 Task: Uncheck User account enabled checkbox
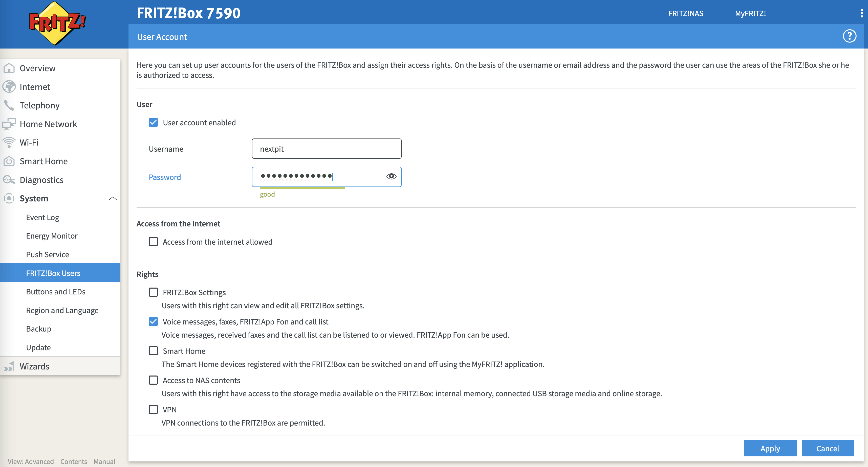(x=153, y=123)
